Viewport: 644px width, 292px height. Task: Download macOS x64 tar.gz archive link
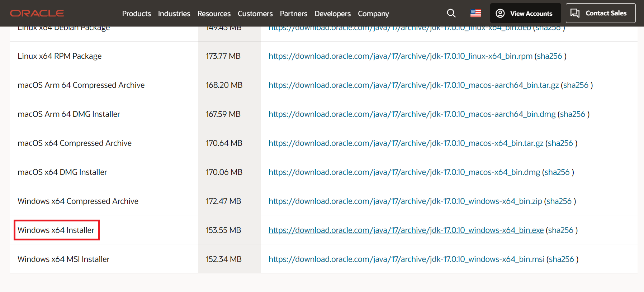click(x=406, y=143)
